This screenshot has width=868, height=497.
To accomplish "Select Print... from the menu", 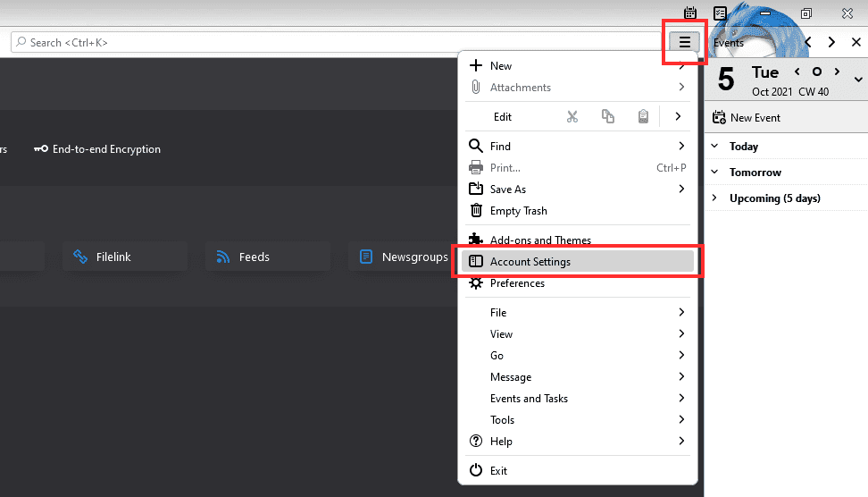I will (578, 168).
